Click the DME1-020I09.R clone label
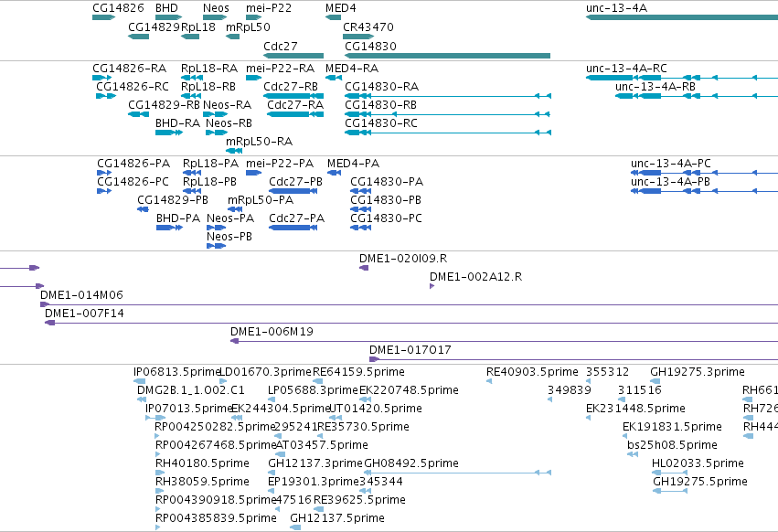Screen dimensions: 778x532 click(x=403, y=258)
